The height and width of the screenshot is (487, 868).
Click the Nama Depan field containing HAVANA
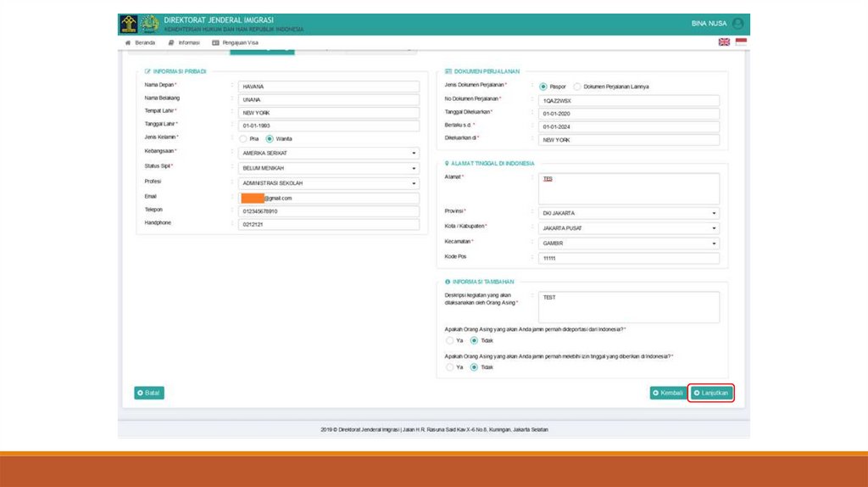329,87
